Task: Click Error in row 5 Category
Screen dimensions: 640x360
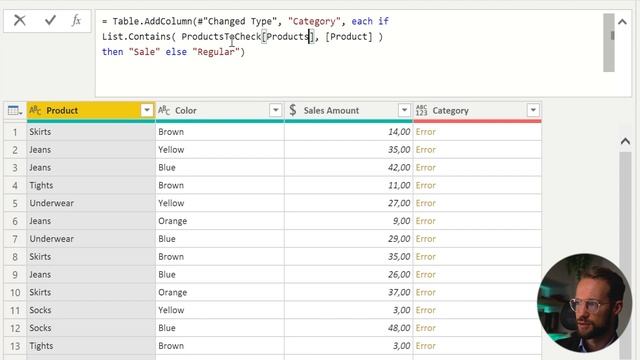Action: point(426,203)
